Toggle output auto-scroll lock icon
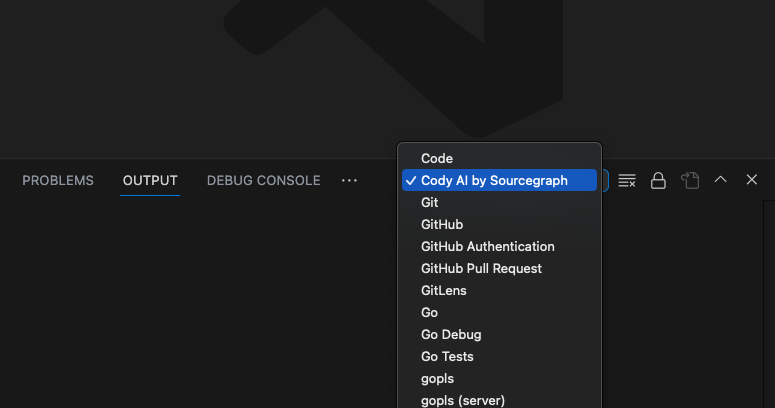 tap(658, 181)
